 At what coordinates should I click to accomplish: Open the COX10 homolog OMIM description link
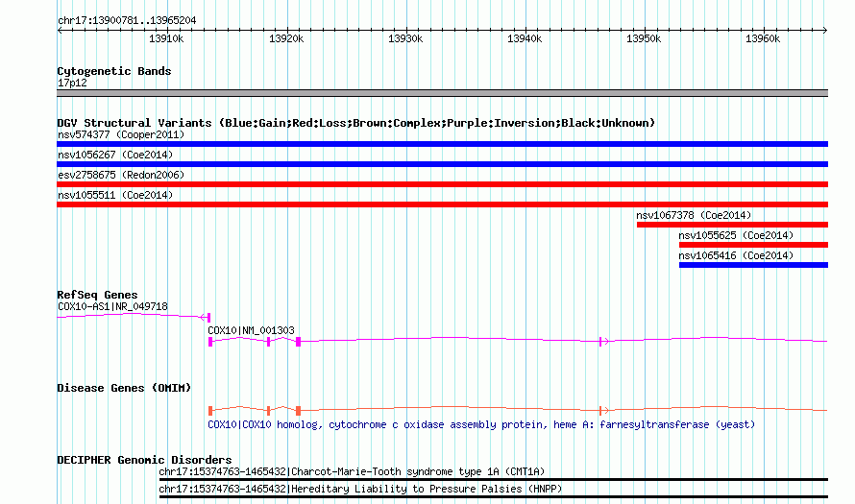point(481,424)
